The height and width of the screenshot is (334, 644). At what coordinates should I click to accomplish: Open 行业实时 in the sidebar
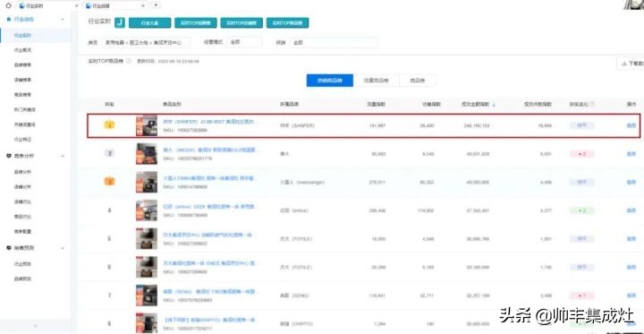click(22, 36)
